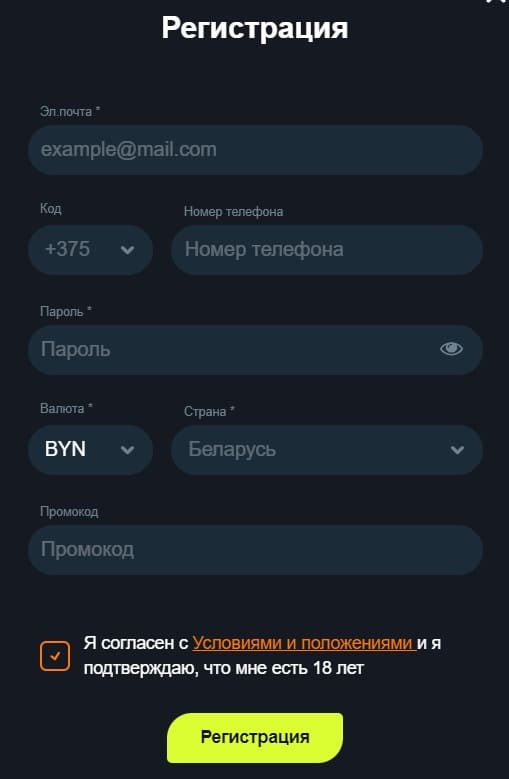The width and height of the screenshot is (509, 779).
Task: Click the chevron arrow in the Беларусь field
Action: (457, 450)
